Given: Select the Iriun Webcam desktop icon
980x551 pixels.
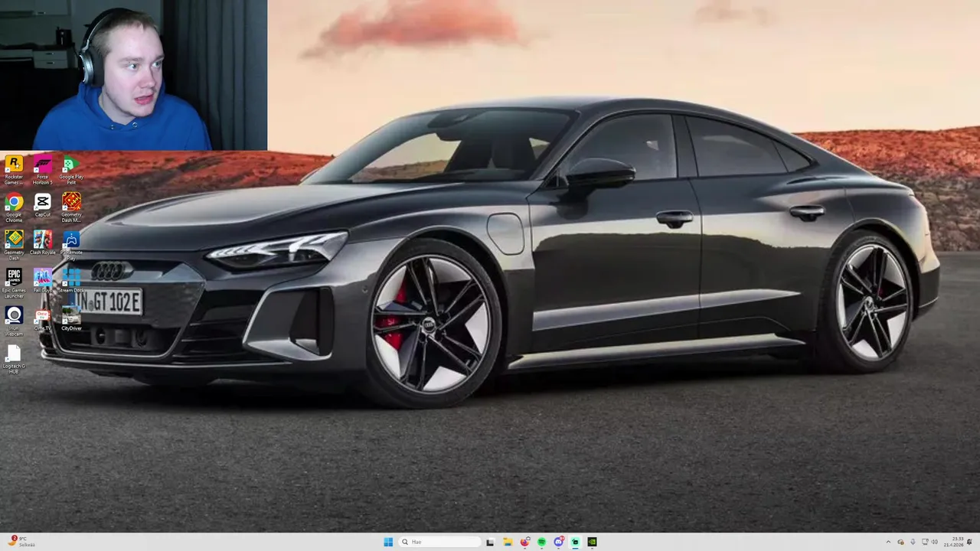Looking at the screenshot, I should (x=14, y=321).
